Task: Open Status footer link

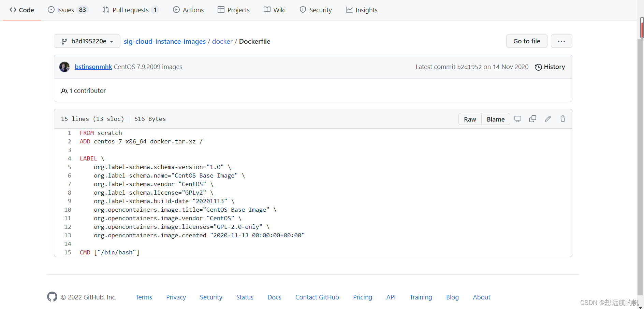Action: point(245,297)
